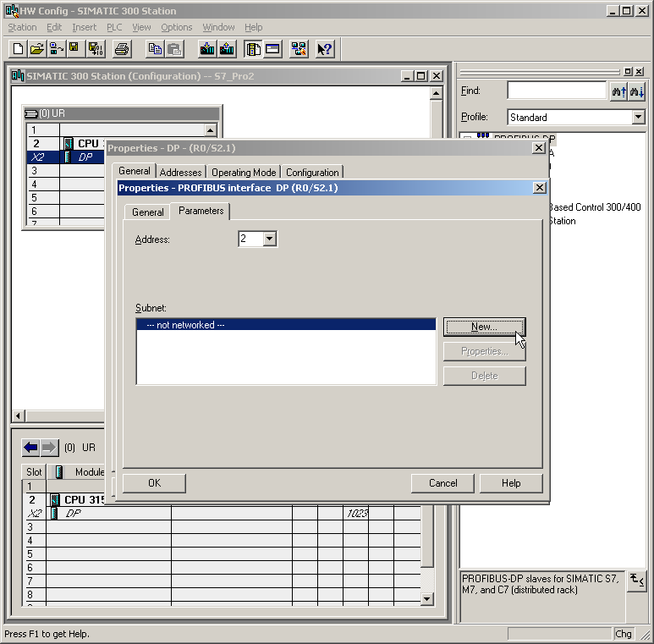Open Configure Network toolbar icon
Image resolution: width=654 pixels, height=644 pixels.
tap(299, 49)
